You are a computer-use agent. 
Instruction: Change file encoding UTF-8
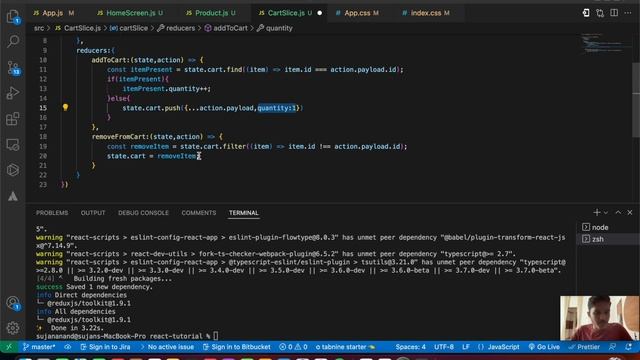(444, 347)
